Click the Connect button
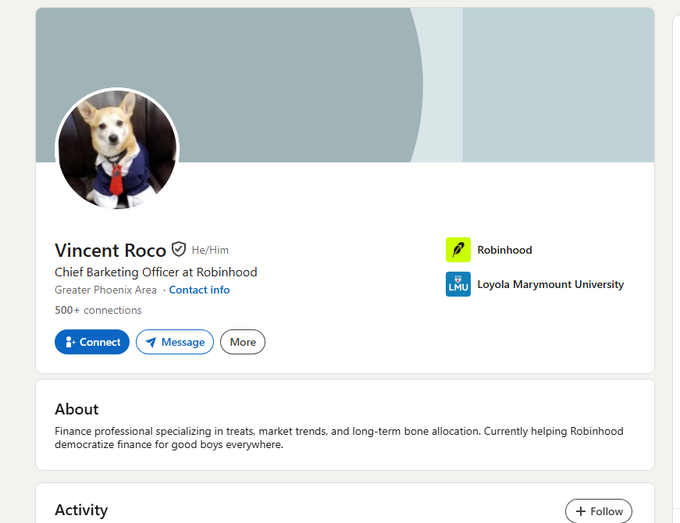Viewport: 680px width, 523px height. click(x=92, y=342)
